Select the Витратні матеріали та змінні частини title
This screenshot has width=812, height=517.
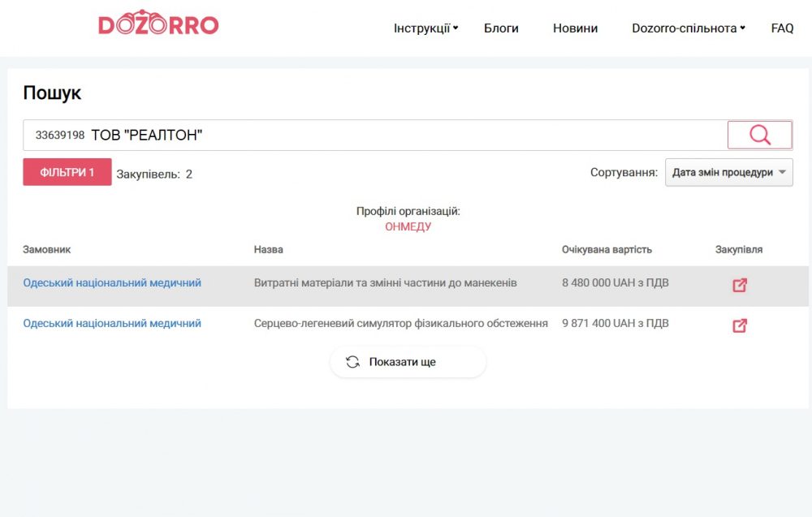pyautogui.click(x=385, y=283)
